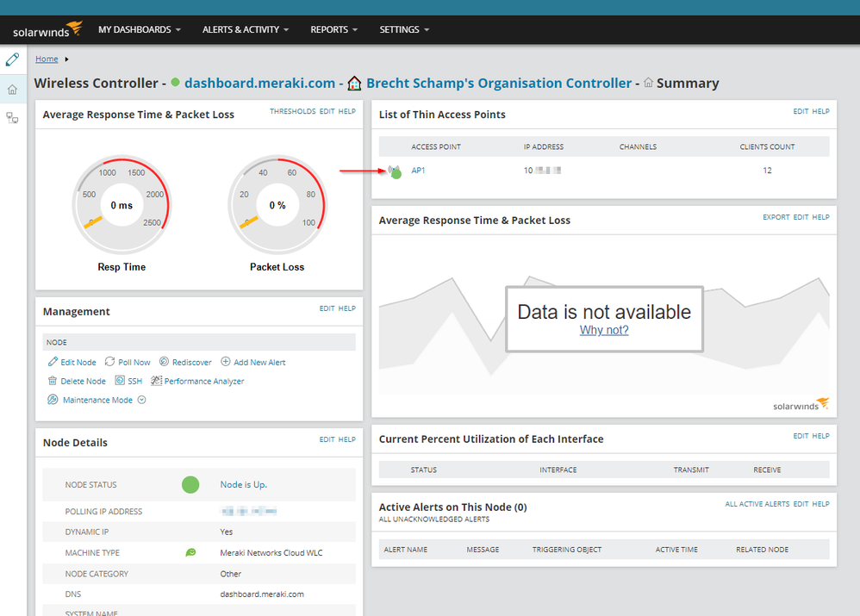
Task: Click Edit in List of Thin Access Points
Action: point(801,111)
